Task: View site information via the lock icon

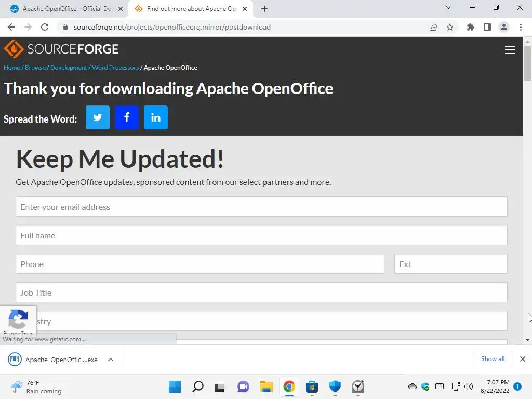Action: click(x=65, y=27)
